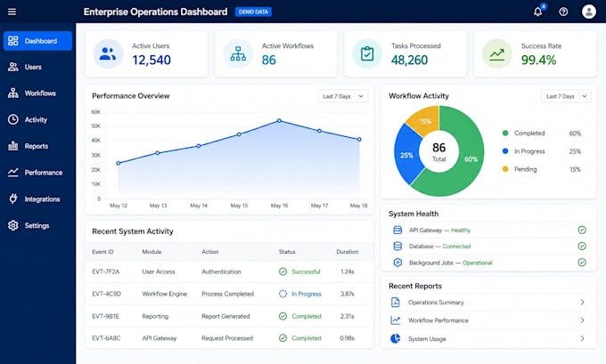Open Workflow Activity Last 7 Days dropdown
This screenshot has height=364, width=606.
566,96
